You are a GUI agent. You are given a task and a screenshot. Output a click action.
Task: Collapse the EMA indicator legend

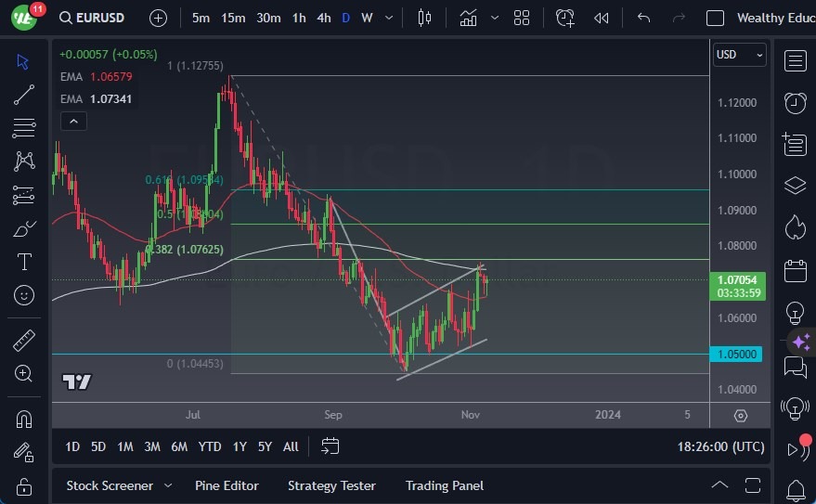pyautogui.click(x=72, y=121)
